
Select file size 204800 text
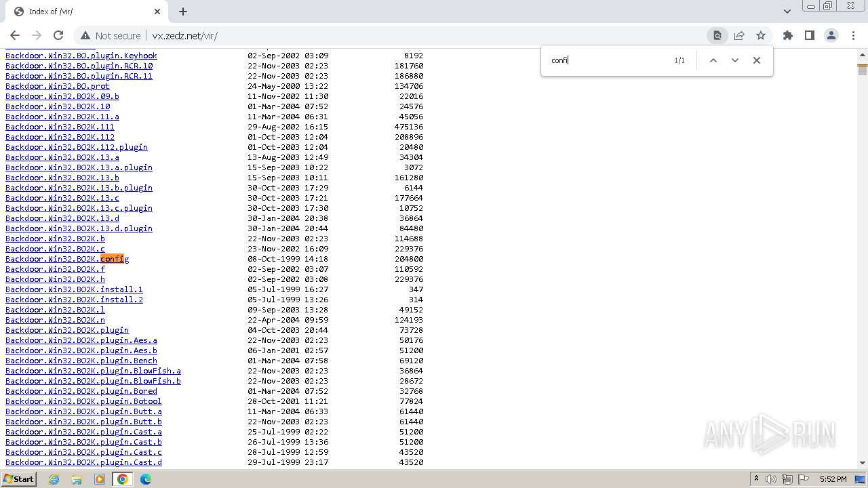(x=409, y=259)
